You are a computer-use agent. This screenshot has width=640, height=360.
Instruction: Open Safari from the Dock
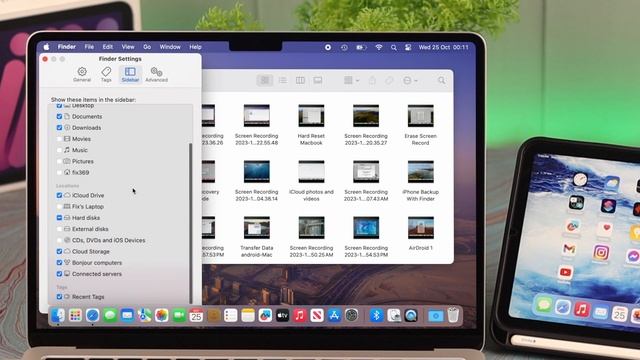[x=93, y=315]
